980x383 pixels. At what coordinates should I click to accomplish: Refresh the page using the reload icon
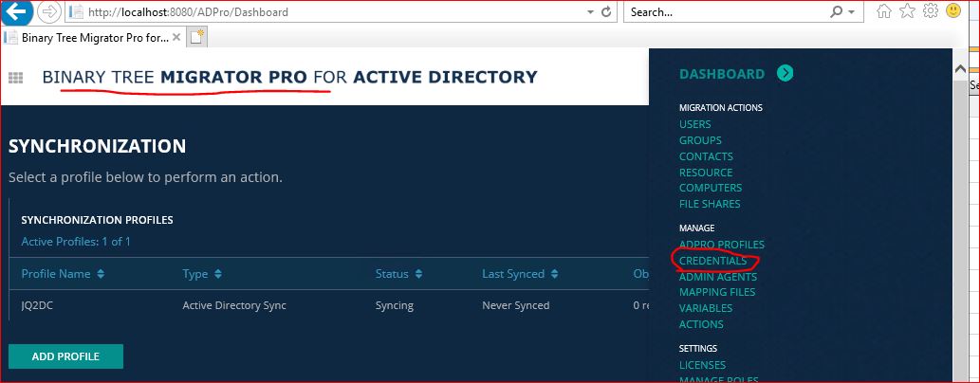(x=606, y=13)
